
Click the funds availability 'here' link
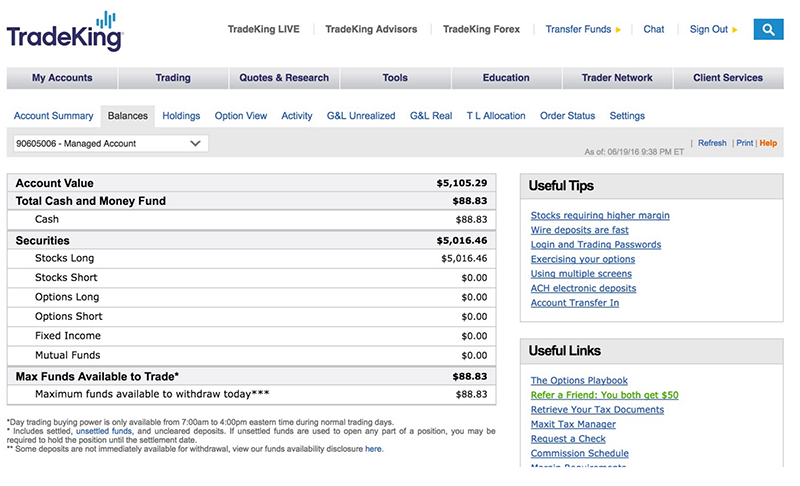click(x=373, y=449)
